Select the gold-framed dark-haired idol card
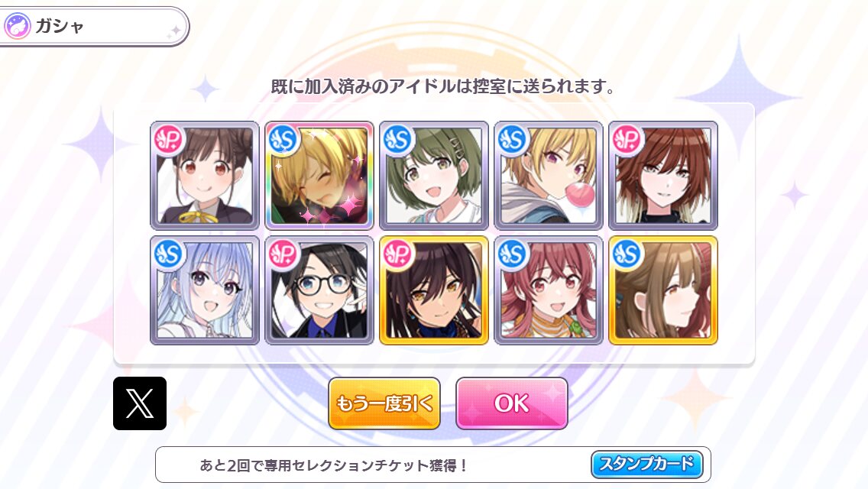The height and width of the screenshot is (489, 868). 434,290
